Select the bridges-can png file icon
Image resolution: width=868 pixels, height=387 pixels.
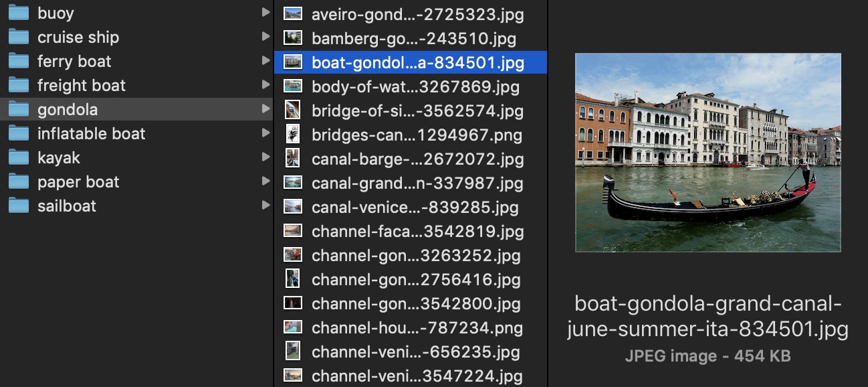[292, 135]
